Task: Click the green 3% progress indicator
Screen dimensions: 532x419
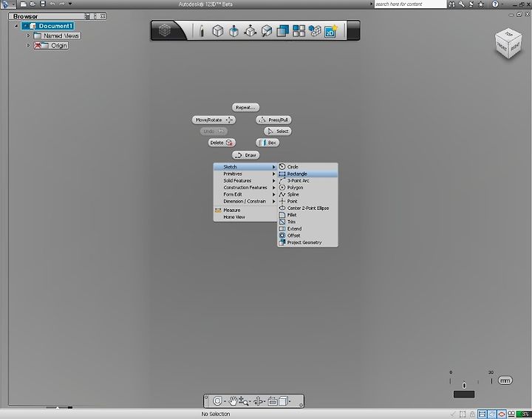Action: 524,414
